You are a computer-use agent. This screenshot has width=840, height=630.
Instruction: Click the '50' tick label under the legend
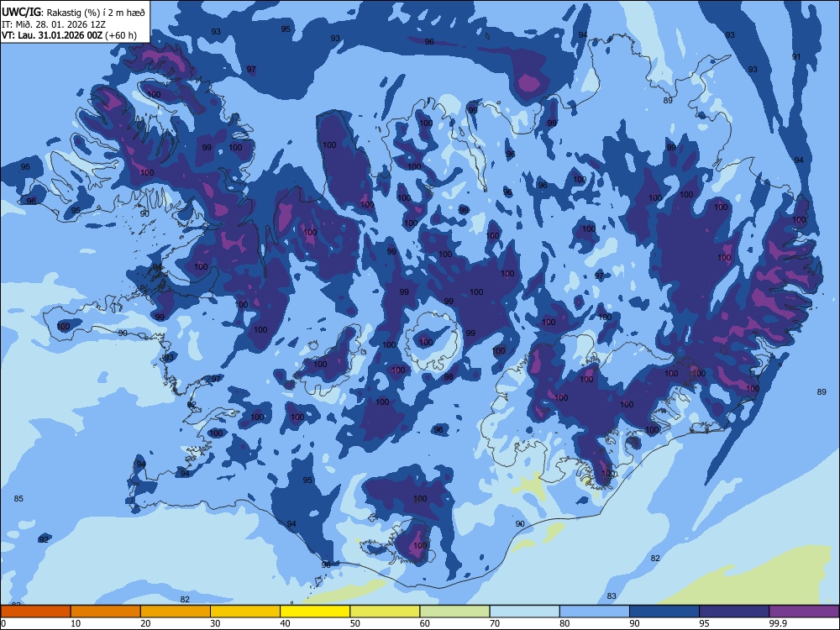pos(354,623)
